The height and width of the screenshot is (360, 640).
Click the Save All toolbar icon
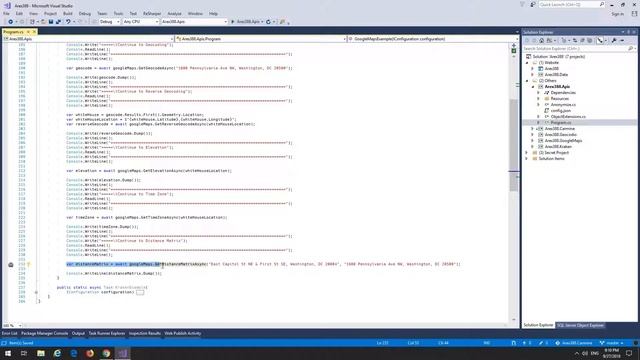[x=58, y=22]
